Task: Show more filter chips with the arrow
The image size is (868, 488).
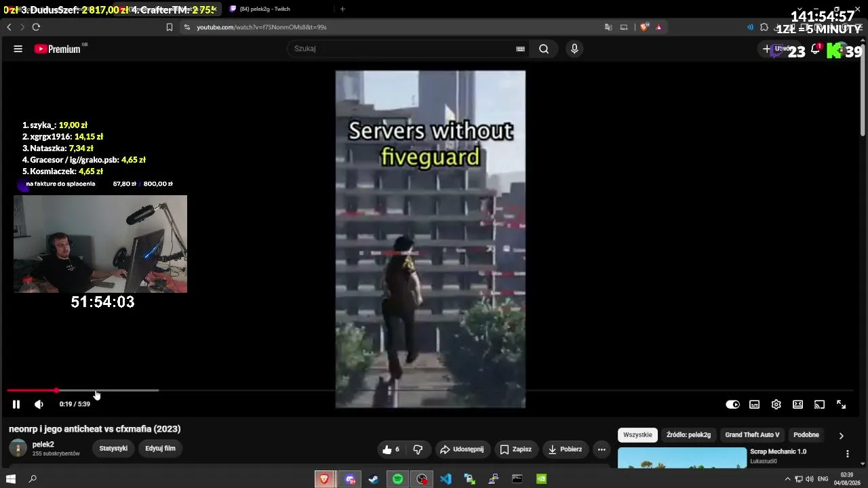Action: 841,436
